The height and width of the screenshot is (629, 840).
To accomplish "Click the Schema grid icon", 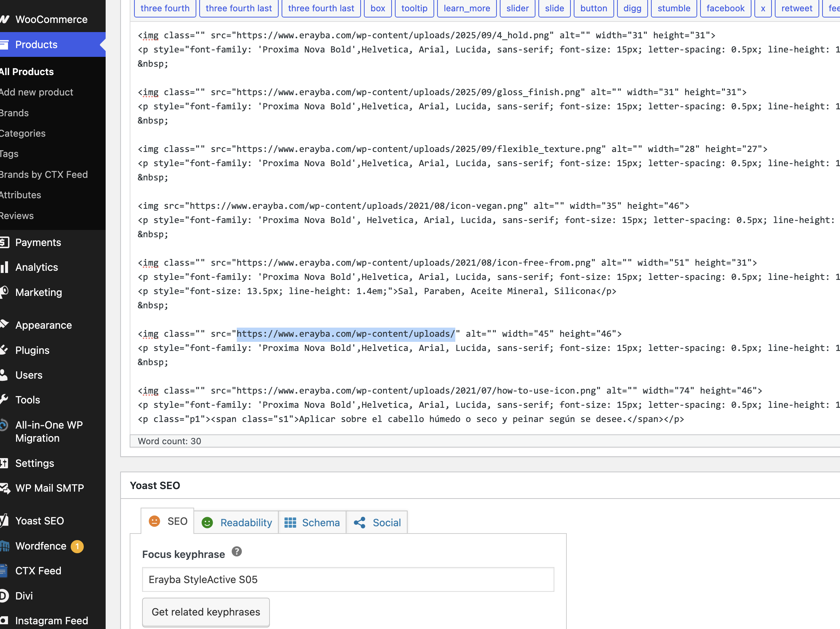I will coord(290,523).
